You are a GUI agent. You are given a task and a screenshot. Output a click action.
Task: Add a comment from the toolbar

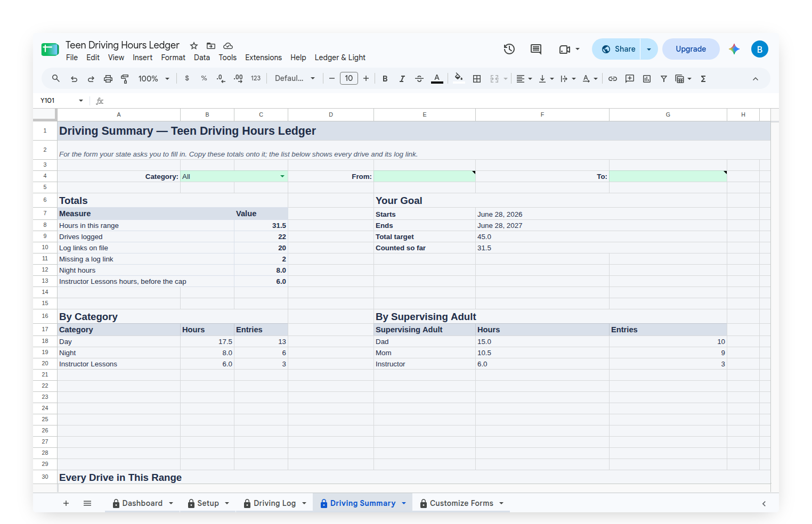click(x=630, y=79)
